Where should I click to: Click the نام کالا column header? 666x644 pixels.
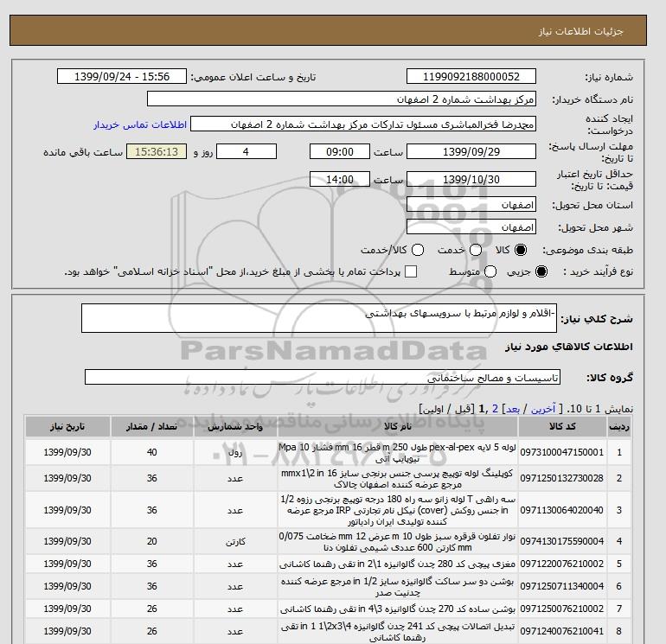pos(398,427)
